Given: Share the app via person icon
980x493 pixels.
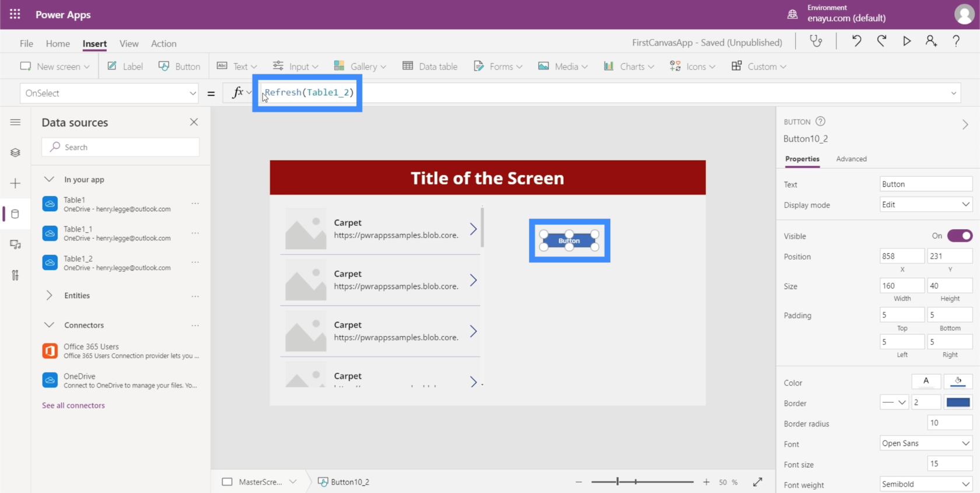Looking at the screenshot, I should pos(931,41).
